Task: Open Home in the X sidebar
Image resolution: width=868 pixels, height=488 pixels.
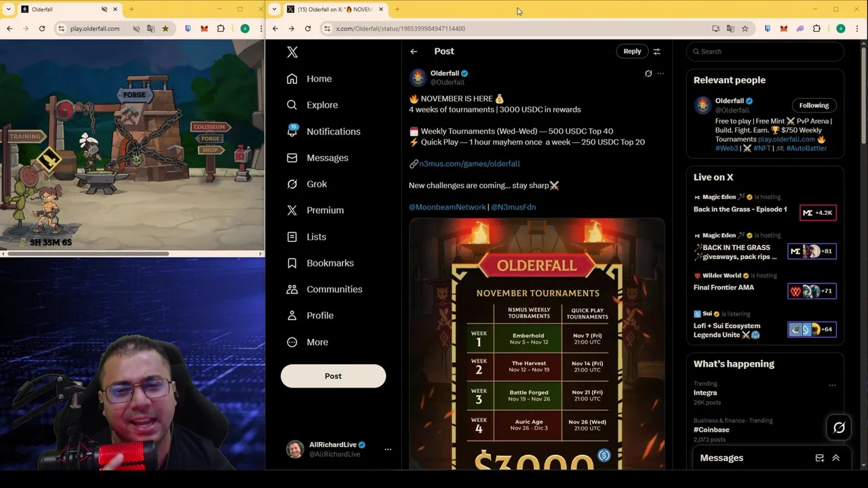Action: [309, 79]
